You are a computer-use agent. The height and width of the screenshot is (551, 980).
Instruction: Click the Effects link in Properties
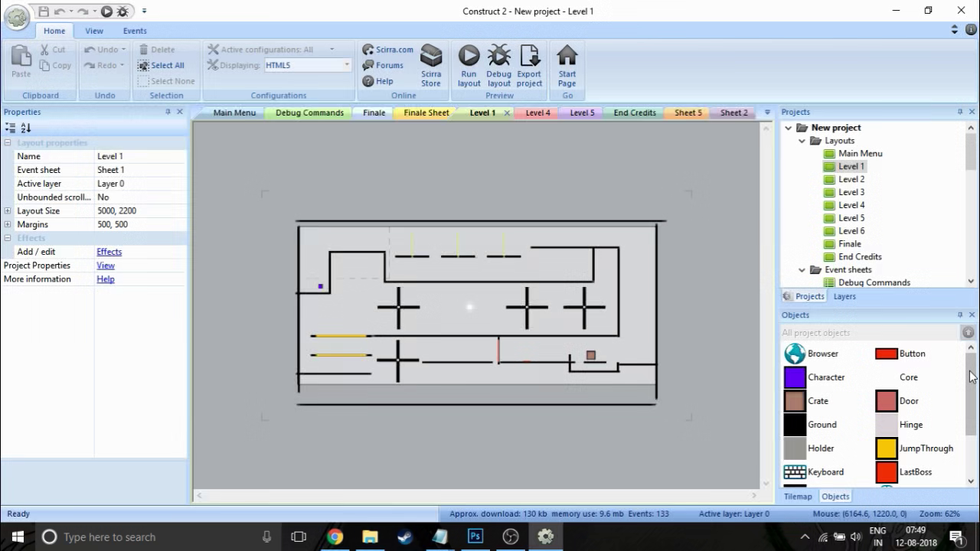109,252
